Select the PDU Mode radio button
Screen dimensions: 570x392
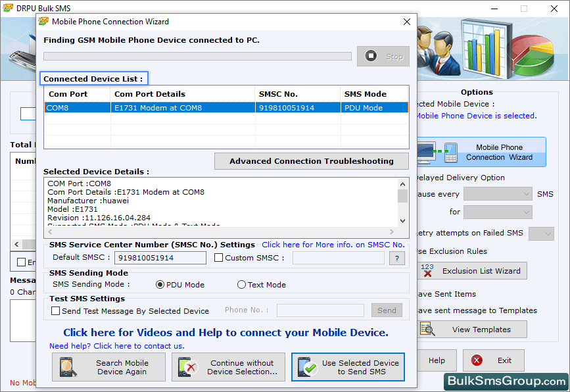pos(160,285)
